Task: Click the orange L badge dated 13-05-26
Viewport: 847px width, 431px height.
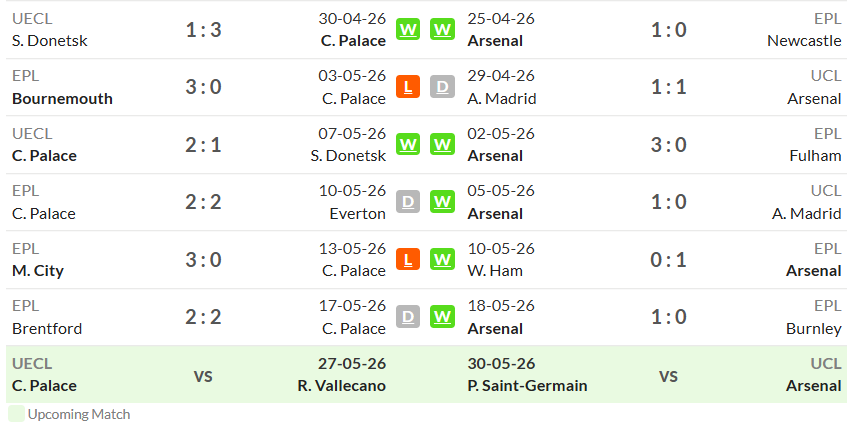Action: pos(408,259)
